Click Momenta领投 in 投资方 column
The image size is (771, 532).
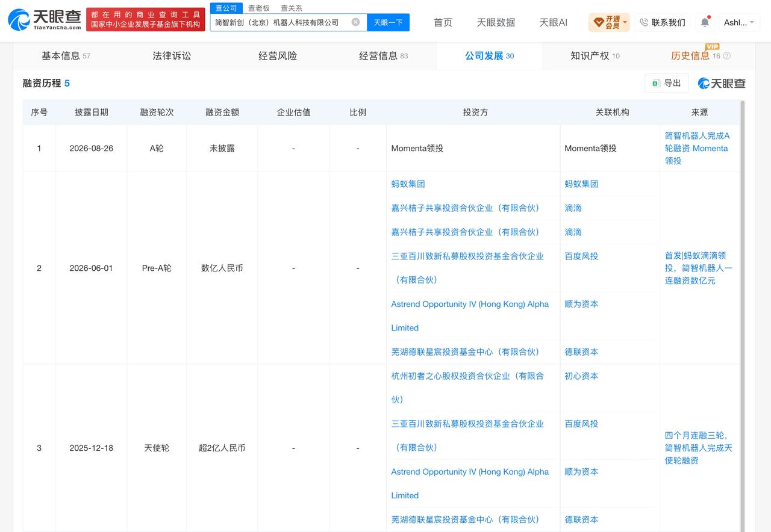[x=417, y=148]
